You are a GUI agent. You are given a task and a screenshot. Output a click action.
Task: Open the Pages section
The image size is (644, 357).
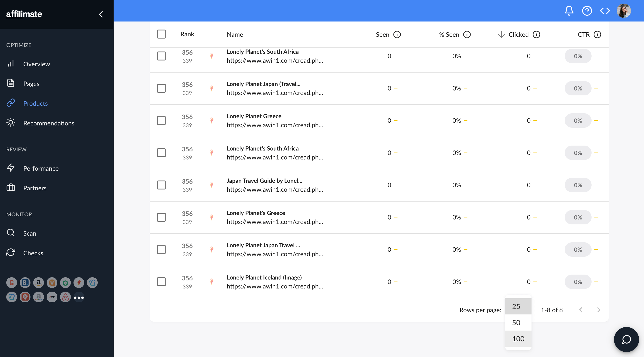[31, 84]
